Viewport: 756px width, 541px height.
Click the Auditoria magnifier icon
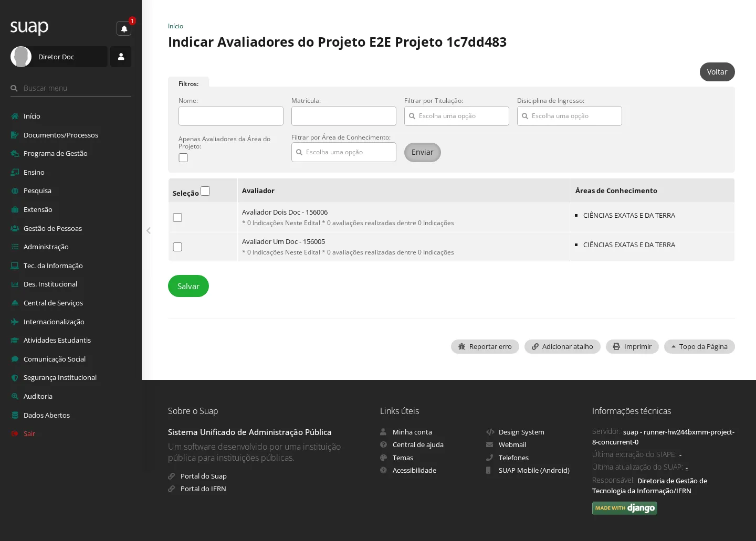15,396
